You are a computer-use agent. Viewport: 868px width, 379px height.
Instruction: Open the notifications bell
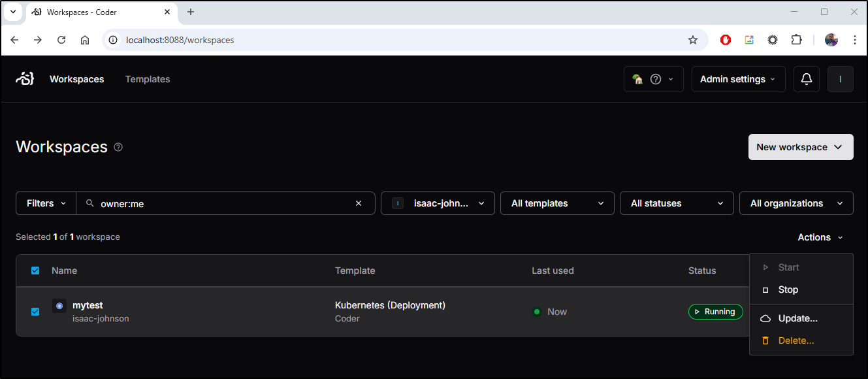point(807,79)
